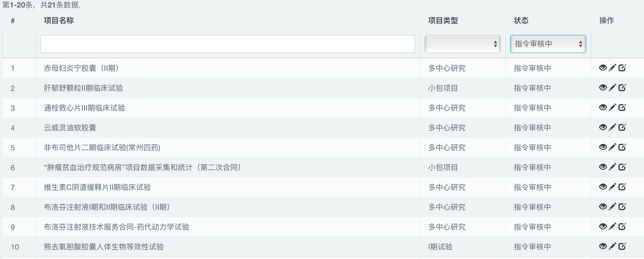Click the 操作 column header
Viewport: 644px width, 259px height.
pyautogui.click(x=606, y=20)
